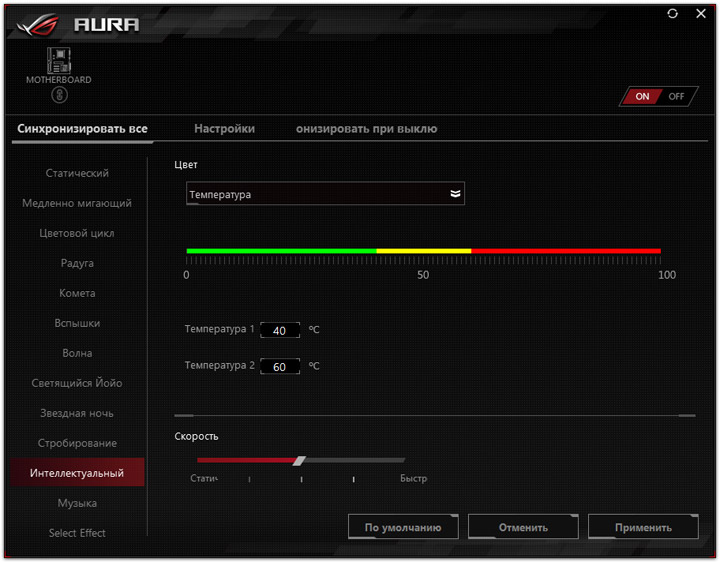Viewport: 720px width, 562px height.
Task: Click the Применить button
Action: coord(643,527)
